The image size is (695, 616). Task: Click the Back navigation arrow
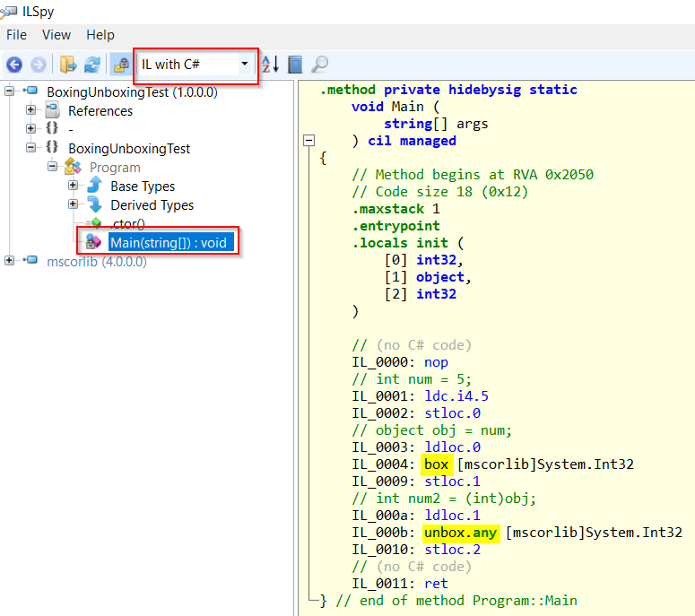14,65
